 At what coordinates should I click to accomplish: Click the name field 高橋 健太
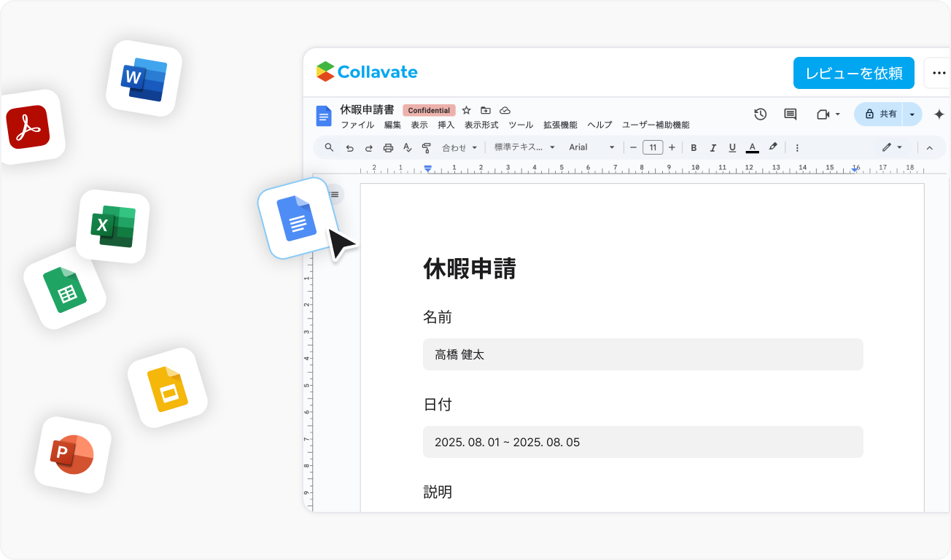643,354
